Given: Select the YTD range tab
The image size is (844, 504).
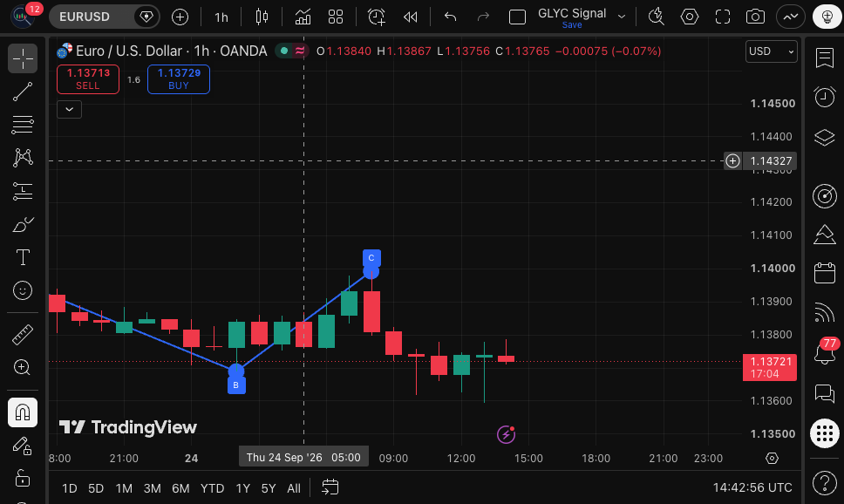Looking at the screenshot, I should [x=212, y=488].
